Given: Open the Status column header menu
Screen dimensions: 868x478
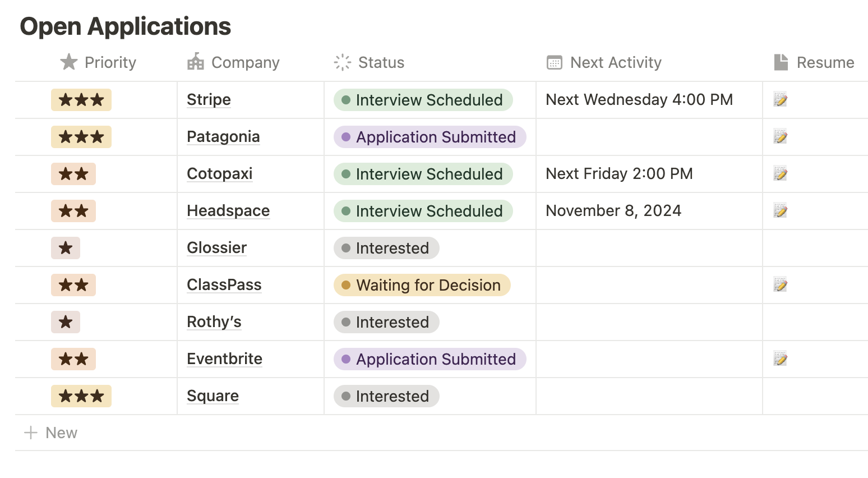Looking at the screenshot, I should pos(381,62).
